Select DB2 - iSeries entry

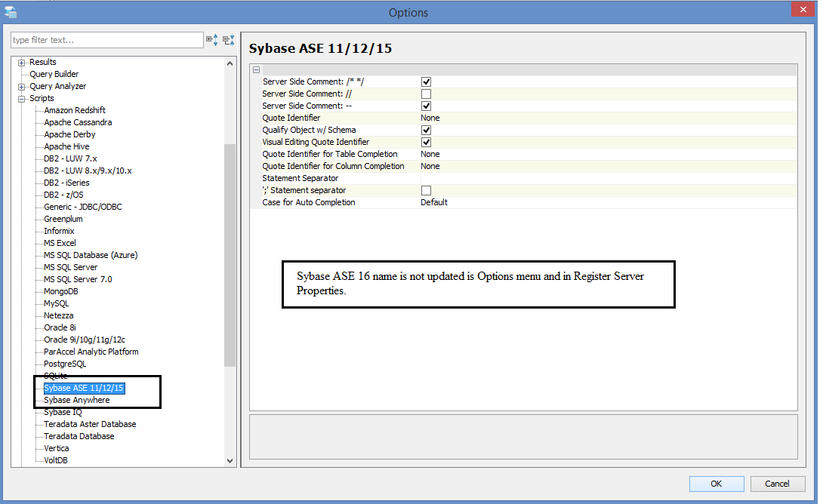[66, 183]
